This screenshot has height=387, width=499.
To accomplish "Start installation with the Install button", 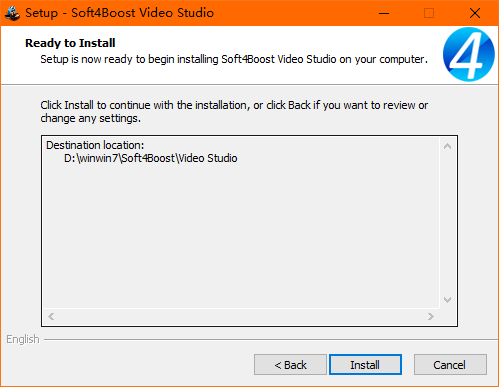I will [x=365, y=365].
